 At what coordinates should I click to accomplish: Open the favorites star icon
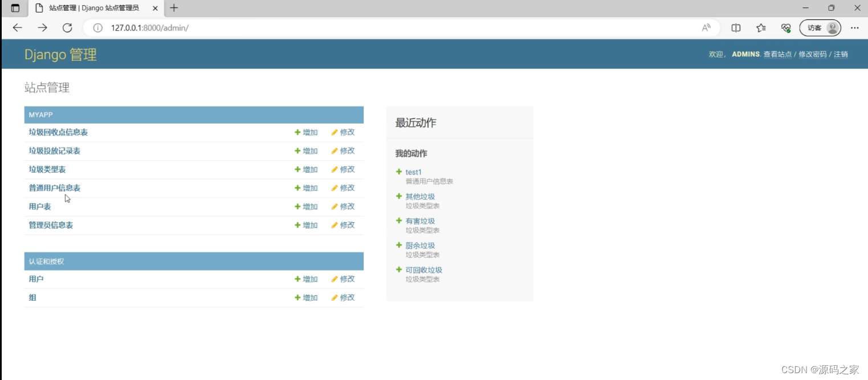761,27
